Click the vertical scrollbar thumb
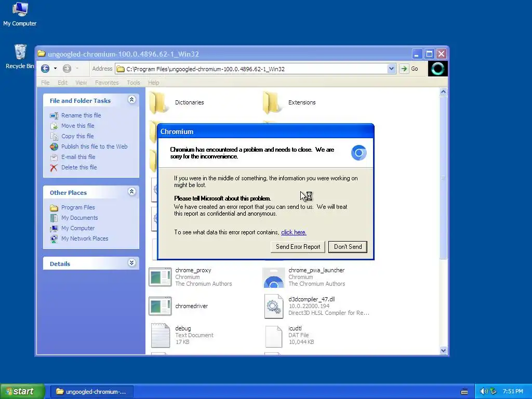The width and height of the screenshot is (532, 399). pyautogui.click(x=443, y=178)
